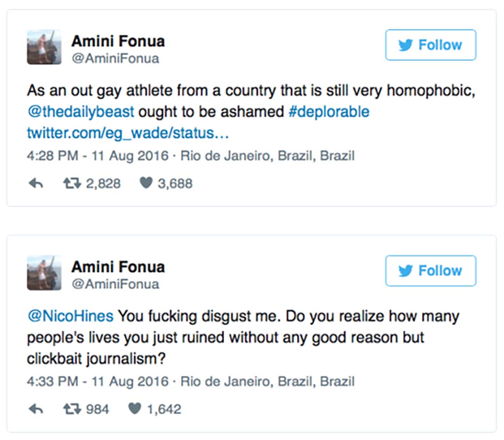504x440 pixels.
Task: Open the @AminiFonua handle in second tweet
Action: [x=115, y=284]
